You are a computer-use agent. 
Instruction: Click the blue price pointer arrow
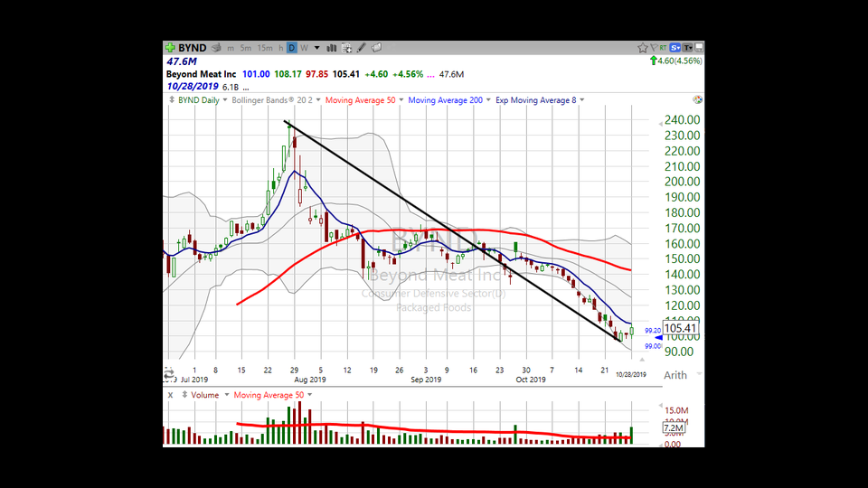(658, 337)
